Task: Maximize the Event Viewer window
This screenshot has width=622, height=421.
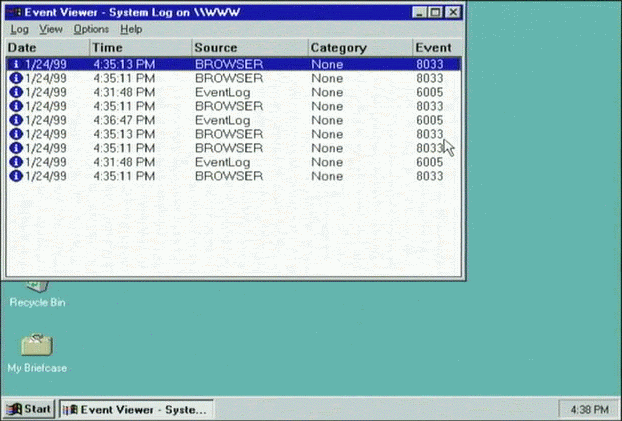Action: [435, 12]
